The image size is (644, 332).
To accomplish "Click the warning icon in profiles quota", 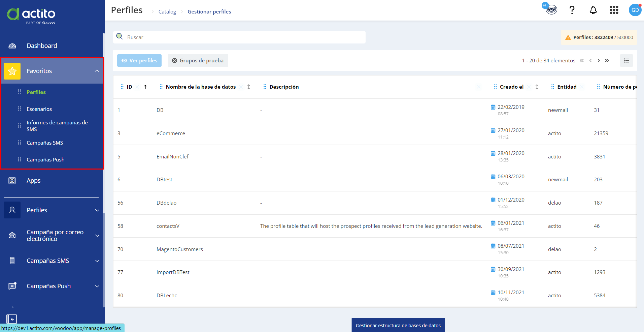I will [x=568, y=38].
